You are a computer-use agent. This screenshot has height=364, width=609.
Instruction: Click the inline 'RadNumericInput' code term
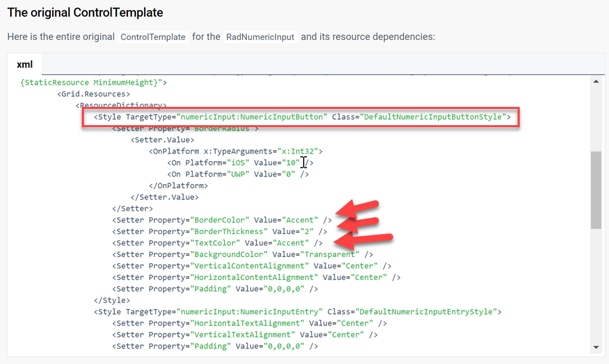(261, 37)
